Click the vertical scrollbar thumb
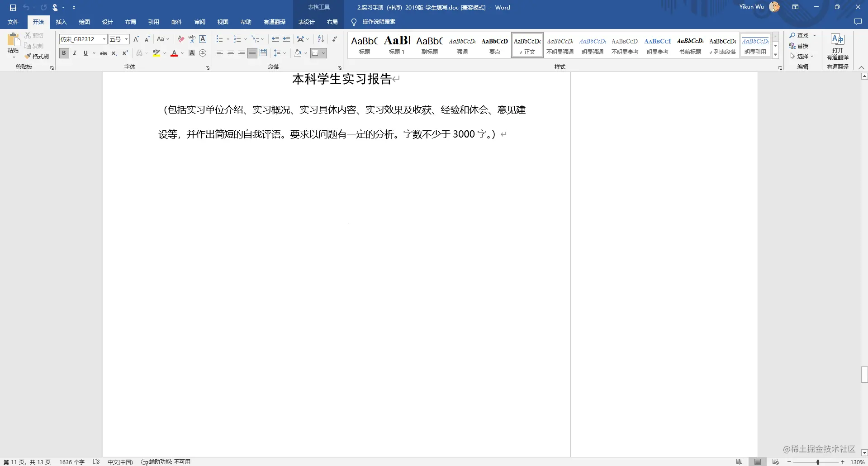The height and width of the screenshot is (466, 868). click(x=864, y=375)
